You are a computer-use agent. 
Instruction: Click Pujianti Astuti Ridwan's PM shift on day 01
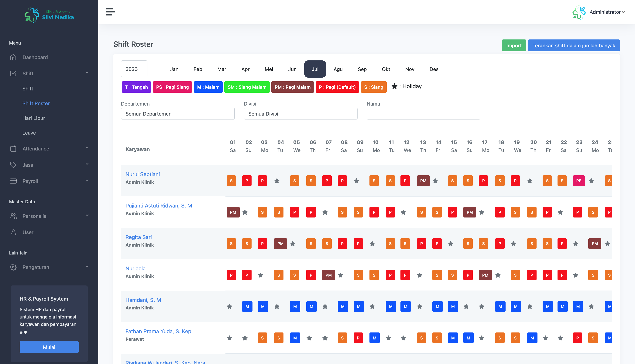point(233,212)
